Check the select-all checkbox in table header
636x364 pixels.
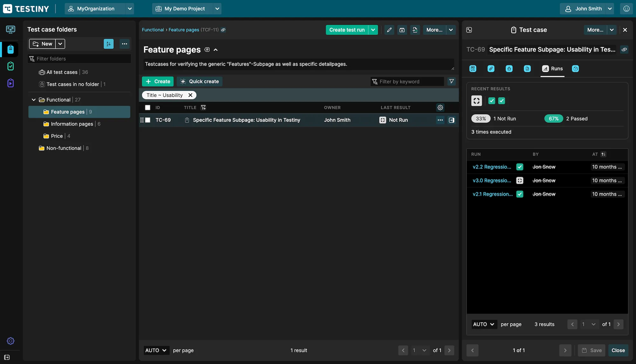[x=148, y=108]
